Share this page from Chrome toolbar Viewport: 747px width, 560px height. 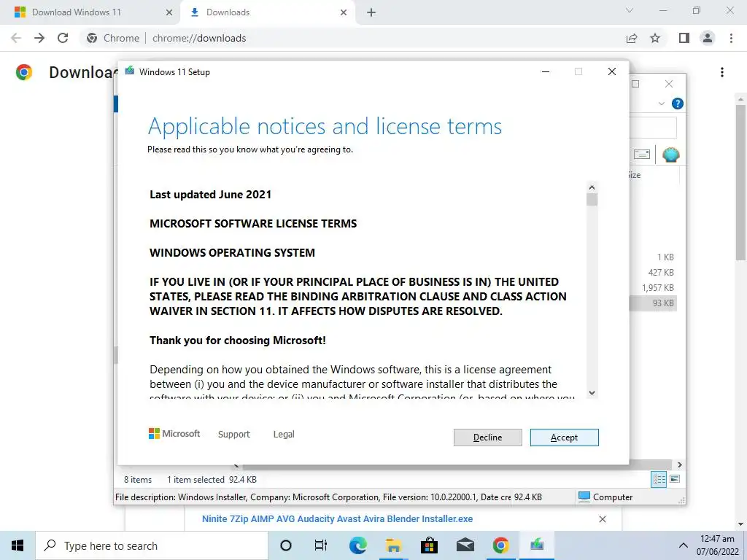tap(632, 38)
